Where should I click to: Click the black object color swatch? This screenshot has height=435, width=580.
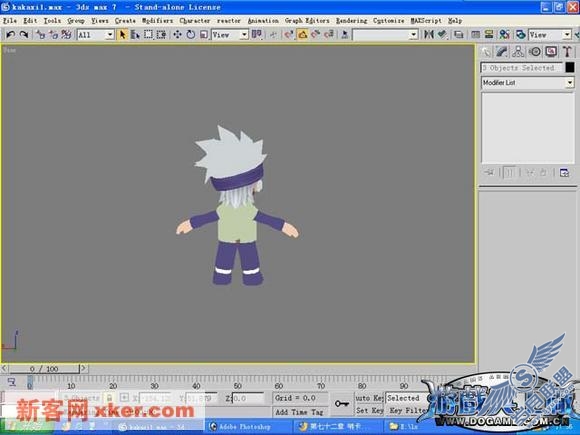point(570,67)
